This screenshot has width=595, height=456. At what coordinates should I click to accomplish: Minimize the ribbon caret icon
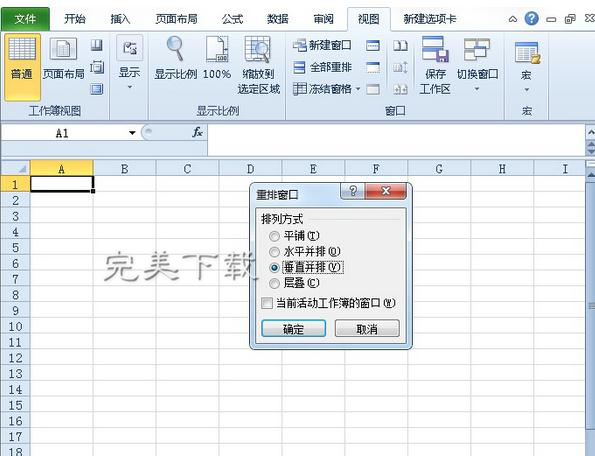coord(513,19)
